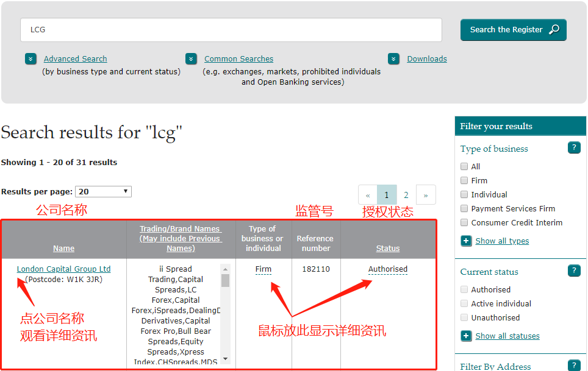Click plus icon beside Show all statuses
588x371 pixels.
pos(467,336)
